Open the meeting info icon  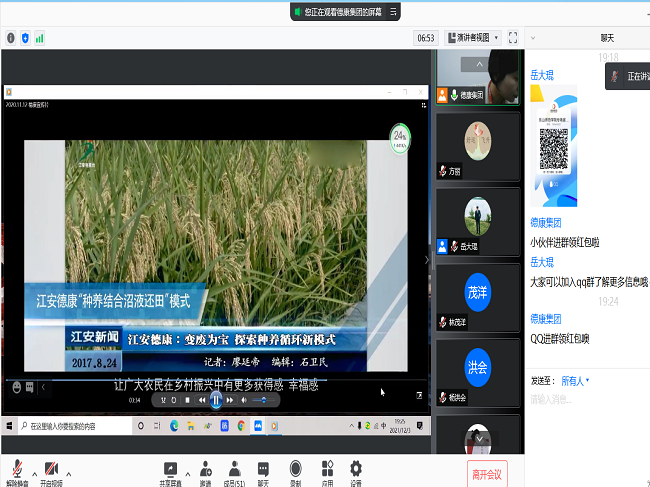(x=11, y=38)
